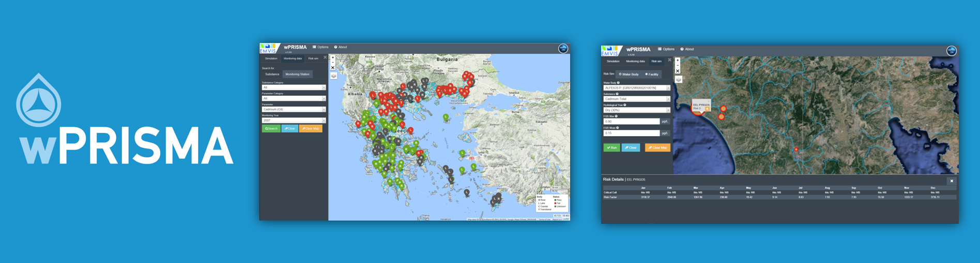Open Options menu in monitoring screenshot
980x263 pixels.
point(321,47)
